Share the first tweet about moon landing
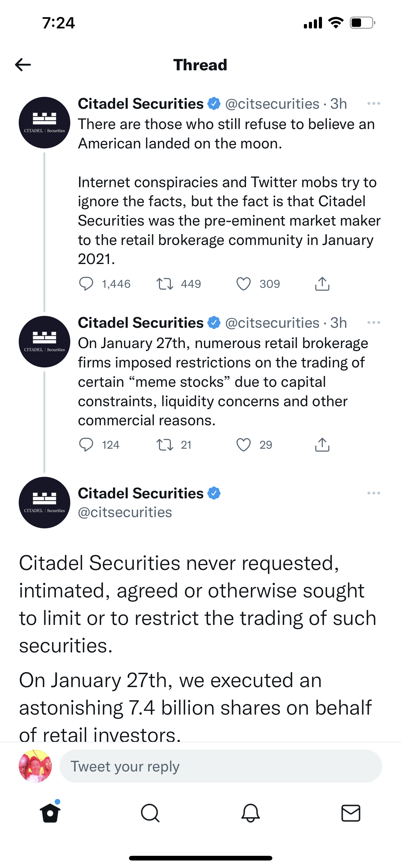The image size is (401, 868). pyautogui.click(x=322, y=284)
